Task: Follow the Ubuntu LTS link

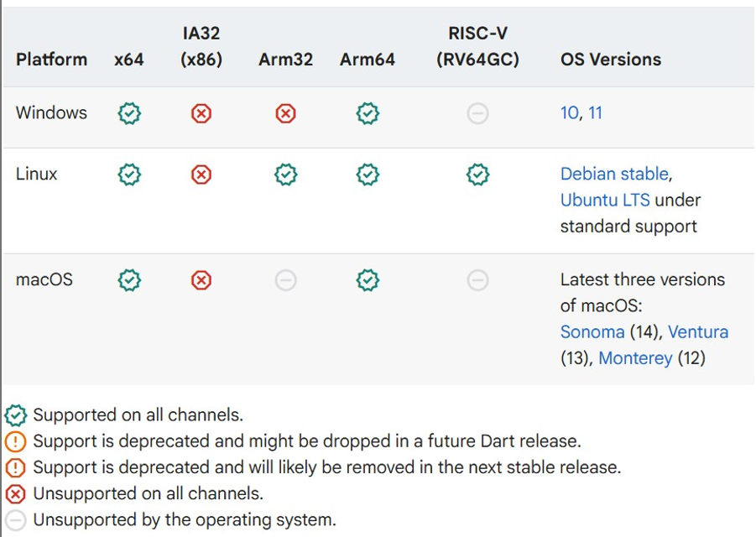Action: click(605, 200)
